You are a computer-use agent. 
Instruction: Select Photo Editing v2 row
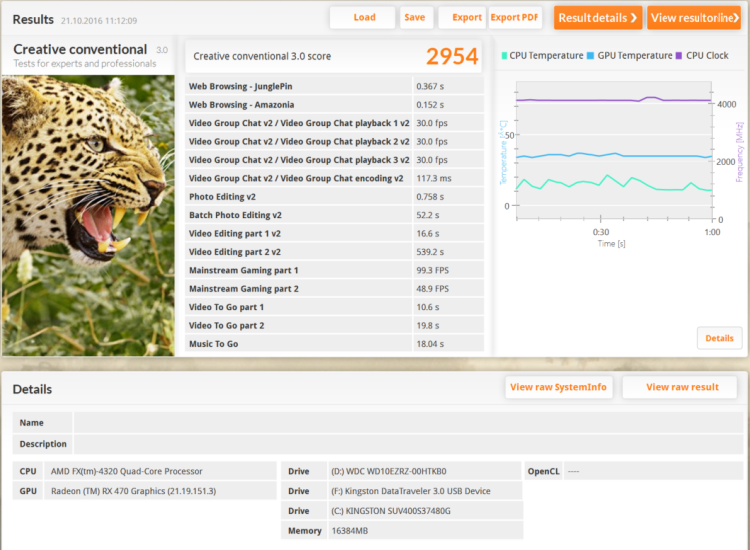pyautogui.click(x=334, y=197)
